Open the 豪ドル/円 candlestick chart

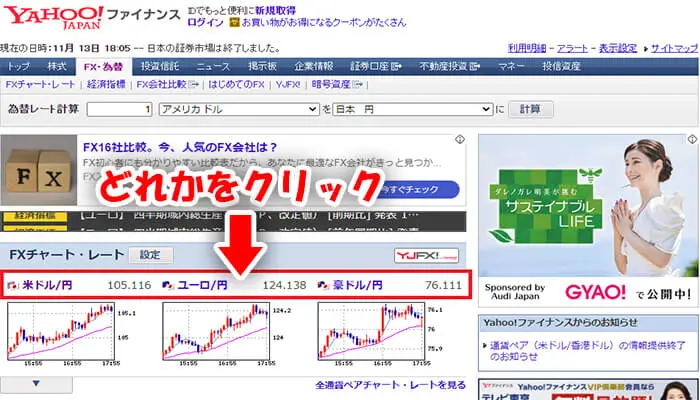pyautogui.click(x=372, y=331)
